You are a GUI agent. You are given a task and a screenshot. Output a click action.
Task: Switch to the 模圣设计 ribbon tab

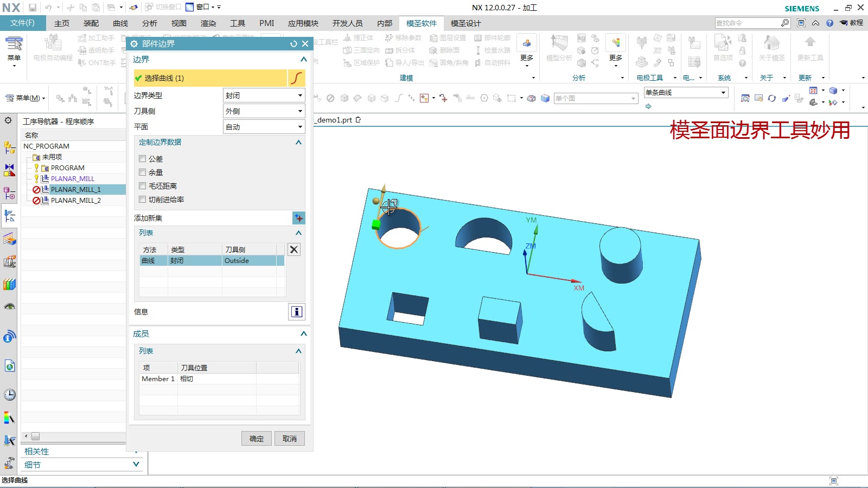pyautogui.click(x=465, y=23)
